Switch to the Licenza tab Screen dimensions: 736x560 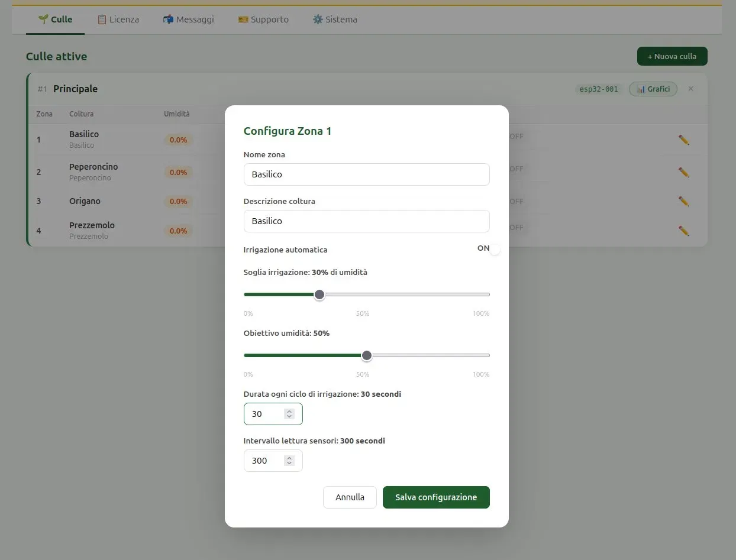pos(118,20)
